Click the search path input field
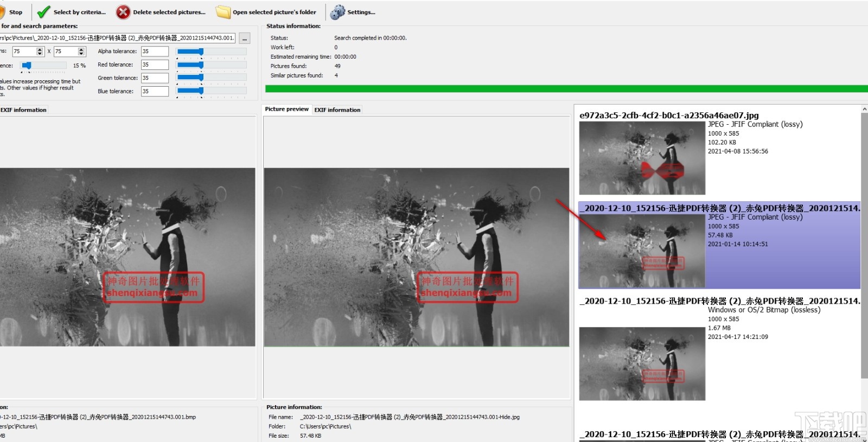Screen dimensions: 868x442 point(117,38)
